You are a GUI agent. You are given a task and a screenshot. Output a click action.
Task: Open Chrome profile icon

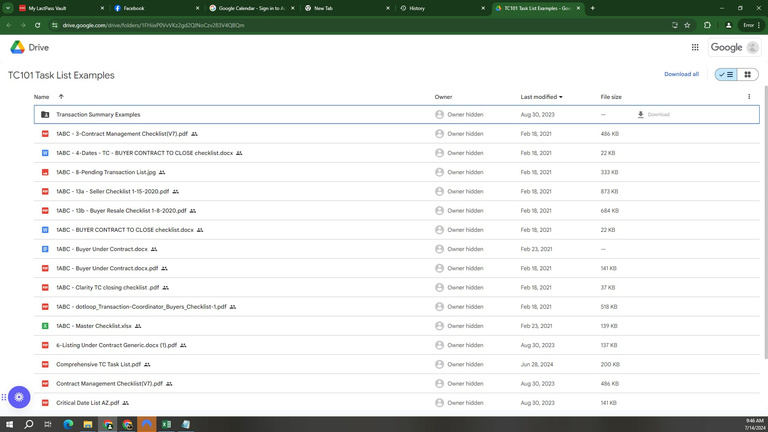coord(728,25)
